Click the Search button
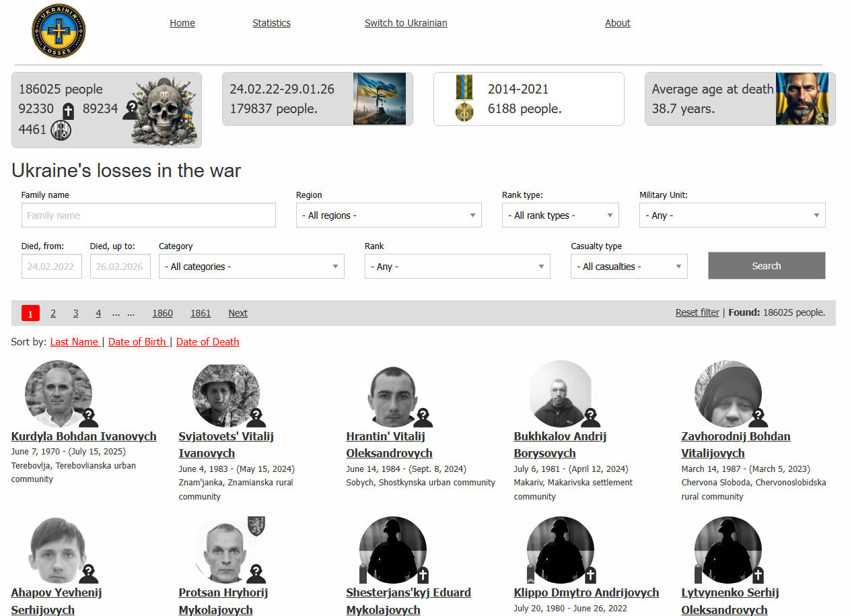Viewport: 850px width, 616px height. click(767, 265)
